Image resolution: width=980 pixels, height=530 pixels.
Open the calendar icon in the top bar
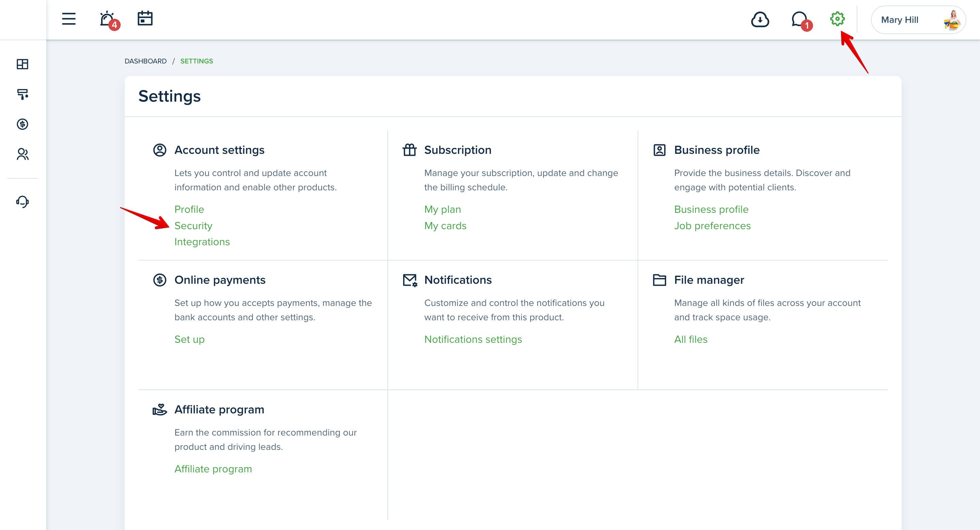pyautogui.click(x=145, y=18)
